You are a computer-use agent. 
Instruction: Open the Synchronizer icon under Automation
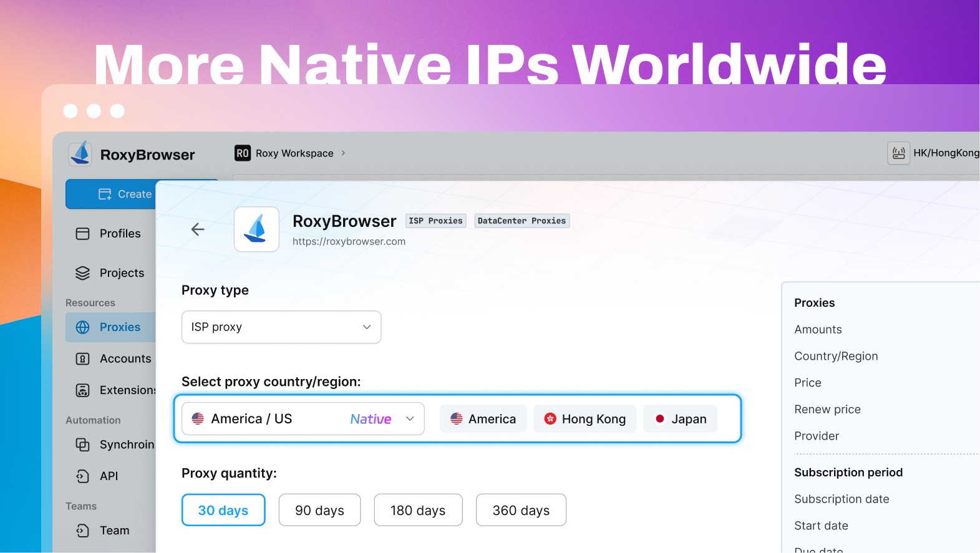[82, 445]
